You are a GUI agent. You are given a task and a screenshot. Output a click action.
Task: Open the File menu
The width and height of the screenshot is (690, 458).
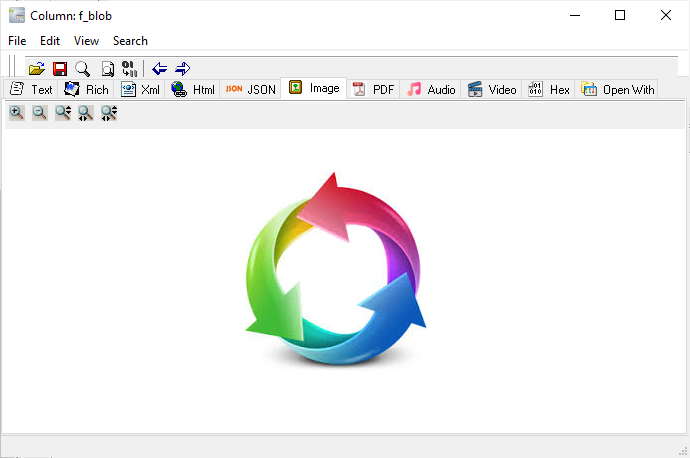(x=17, y=41)
